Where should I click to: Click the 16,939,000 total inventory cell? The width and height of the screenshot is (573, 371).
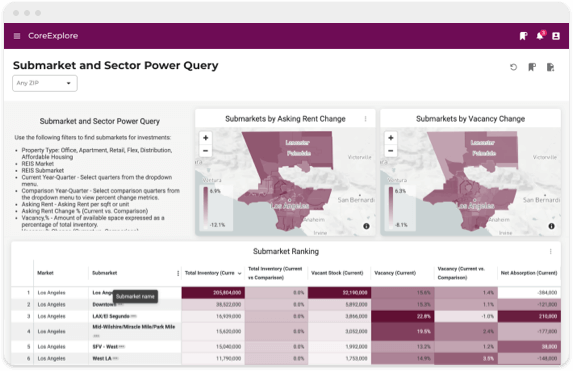(213, 316)
